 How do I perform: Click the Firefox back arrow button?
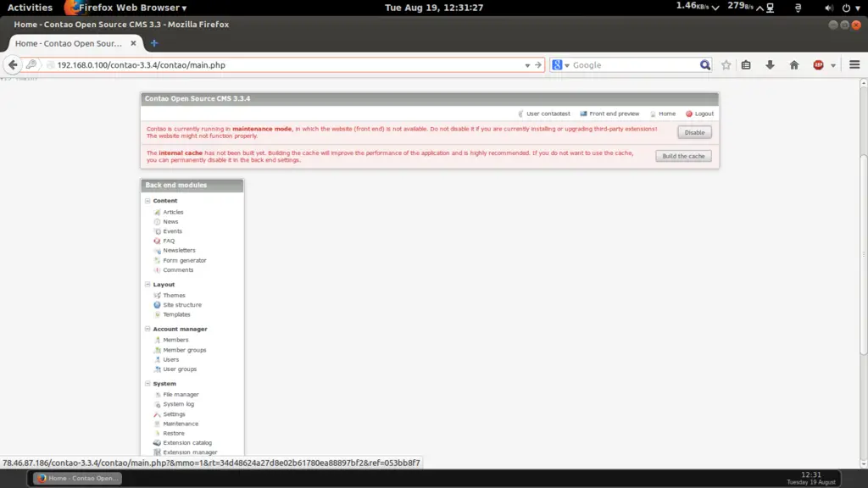[x=13, y=64]
